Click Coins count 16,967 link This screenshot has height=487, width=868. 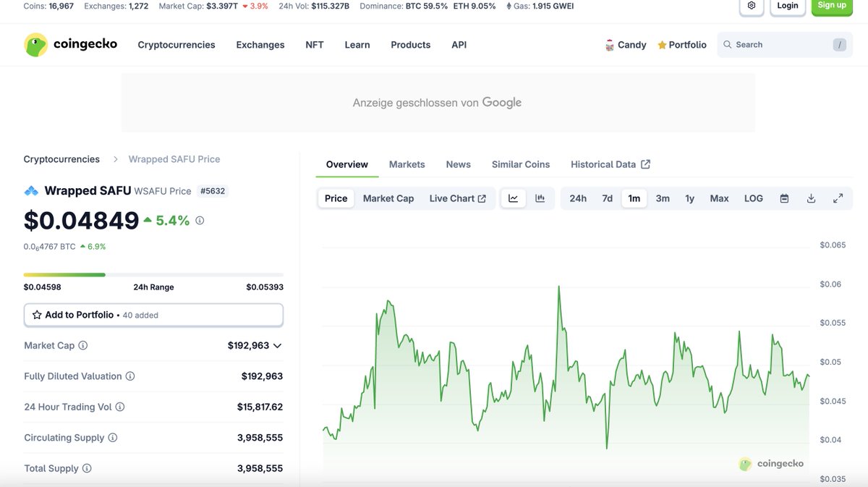pyautogui.click(x=61, y=6)
